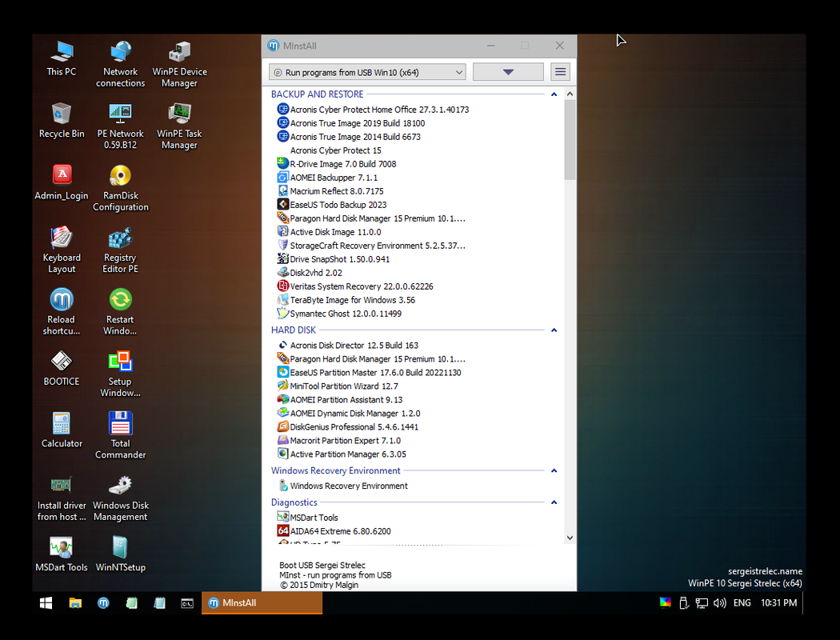Open command prompt from taskbar
The width and height of the screenshot is (840, 640).
[187, 603]
